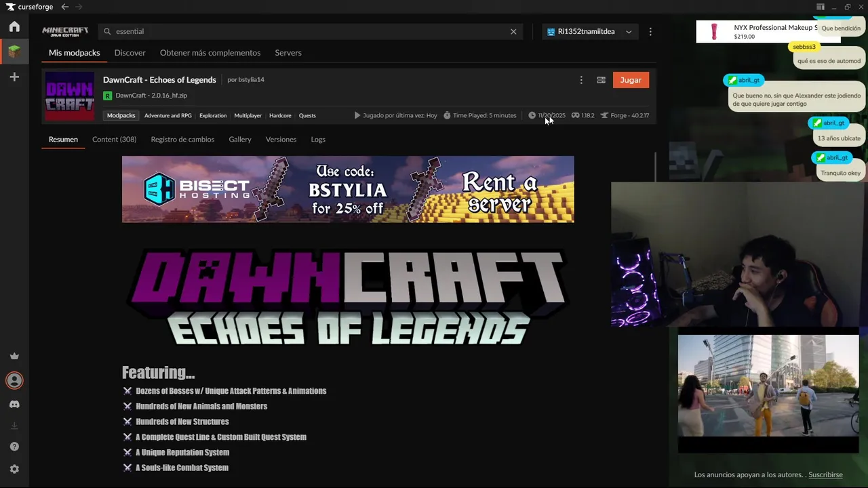Click A Unique Reputation System text
This screenshot has height=488, width=868.
182,453
